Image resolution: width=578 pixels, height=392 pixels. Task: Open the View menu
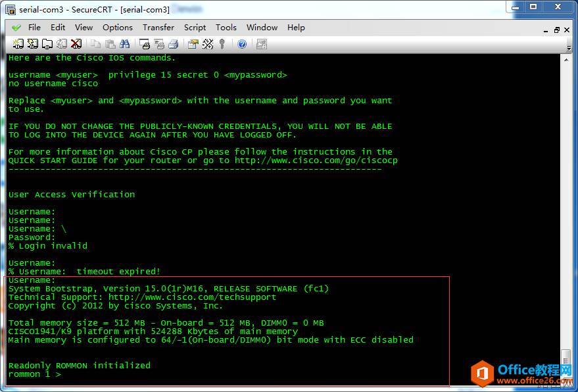84,27
